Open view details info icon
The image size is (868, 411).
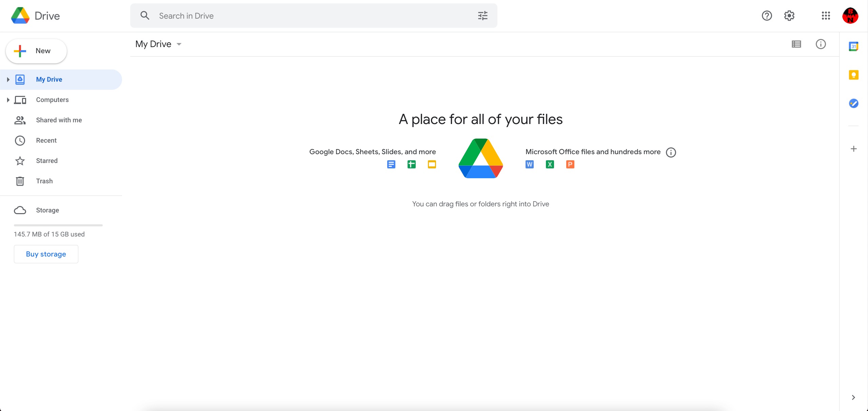[x=821, y=44]
